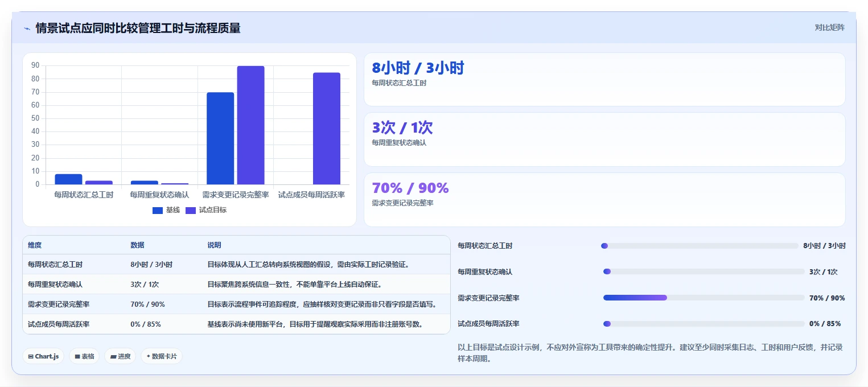Click the 说明 column header

(x=214, y=245)
